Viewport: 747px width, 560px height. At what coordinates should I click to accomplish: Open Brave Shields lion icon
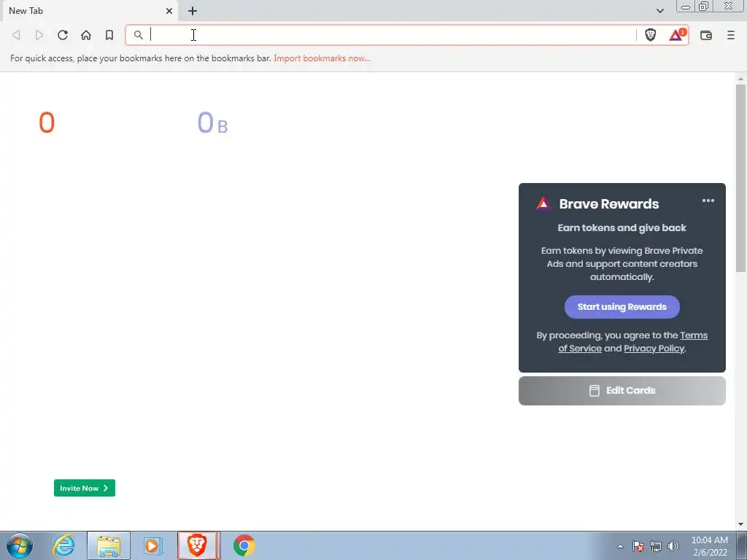(x=650, y=35)
